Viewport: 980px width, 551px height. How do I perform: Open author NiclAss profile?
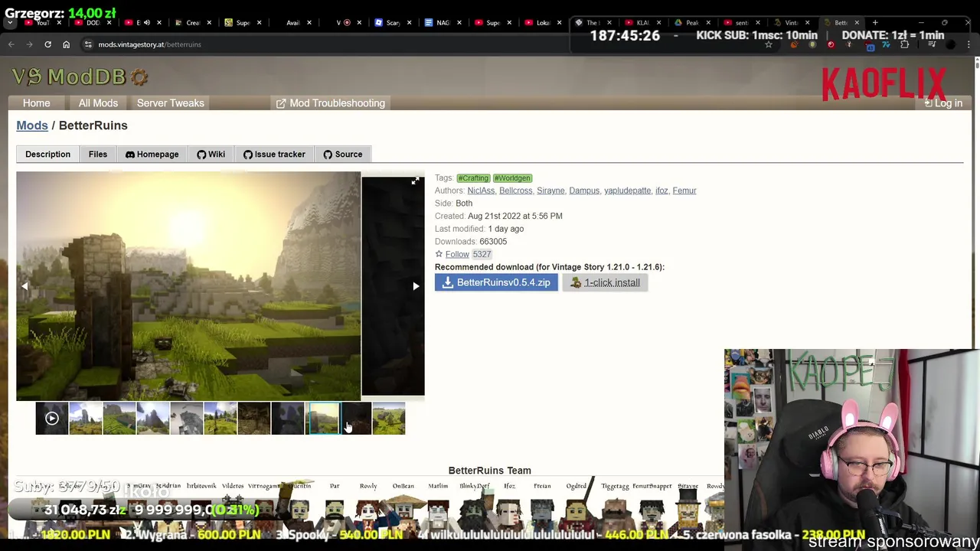pyautogui.click(x=481, y=191)
